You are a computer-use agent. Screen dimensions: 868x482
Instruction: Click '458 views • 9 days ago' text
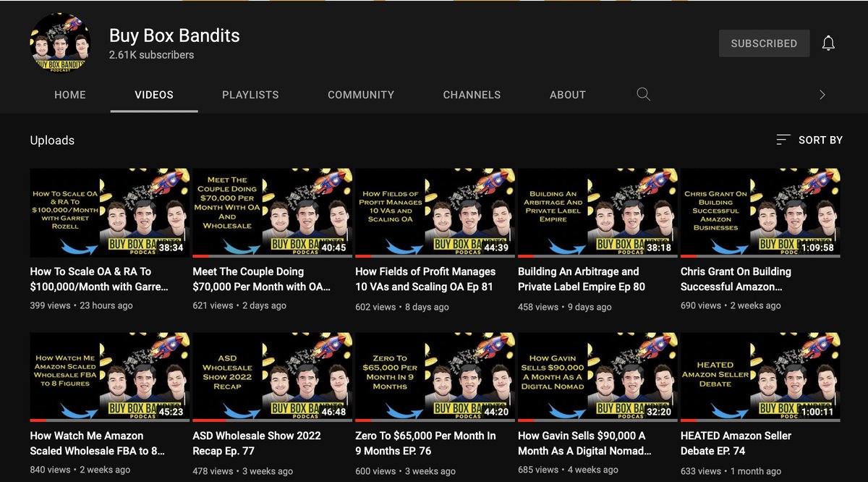click(x=565, y=306)
